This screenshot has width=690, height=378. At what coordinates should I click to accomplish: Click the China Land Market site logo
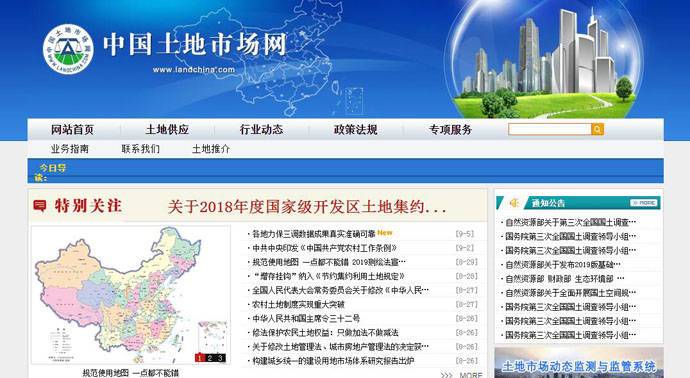tap(68, 49)
